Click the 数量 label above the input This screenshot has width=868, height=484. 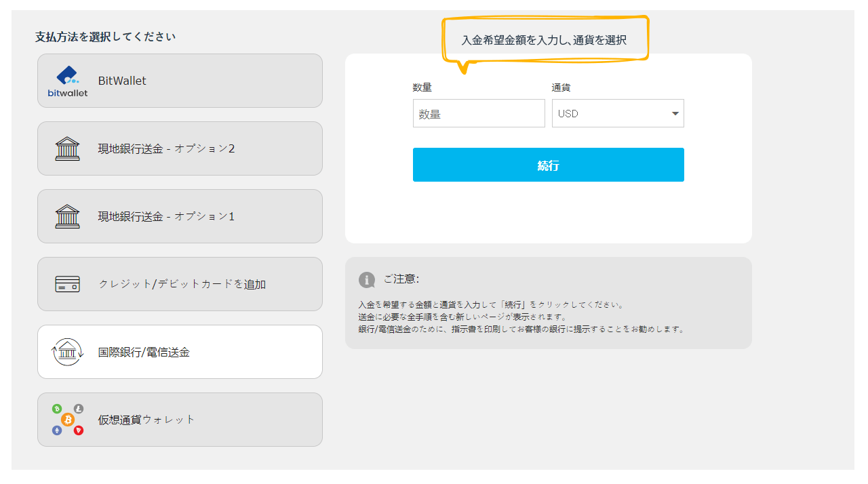pyautogui.click(x=422, y=87)
